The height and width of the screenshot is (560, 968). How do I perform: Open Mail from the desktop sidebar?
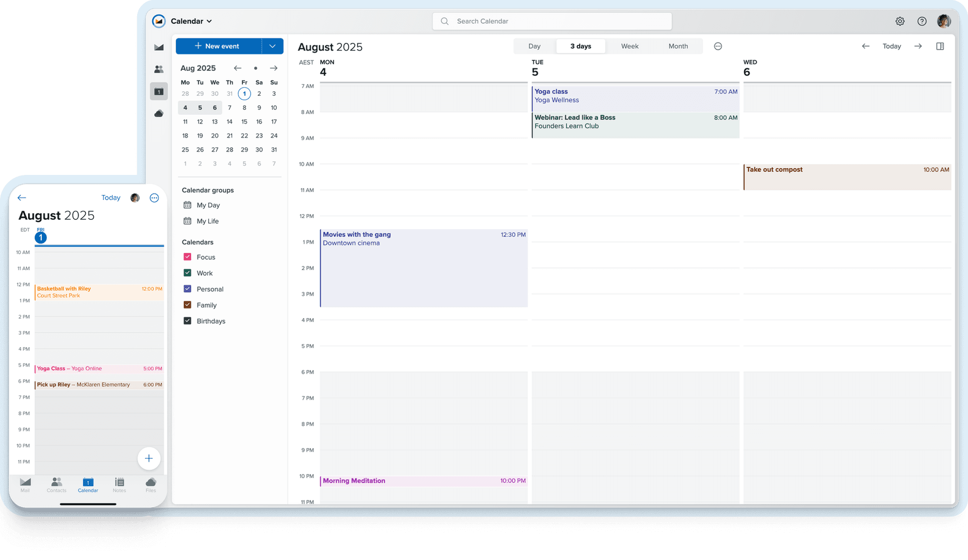[159, 47]
